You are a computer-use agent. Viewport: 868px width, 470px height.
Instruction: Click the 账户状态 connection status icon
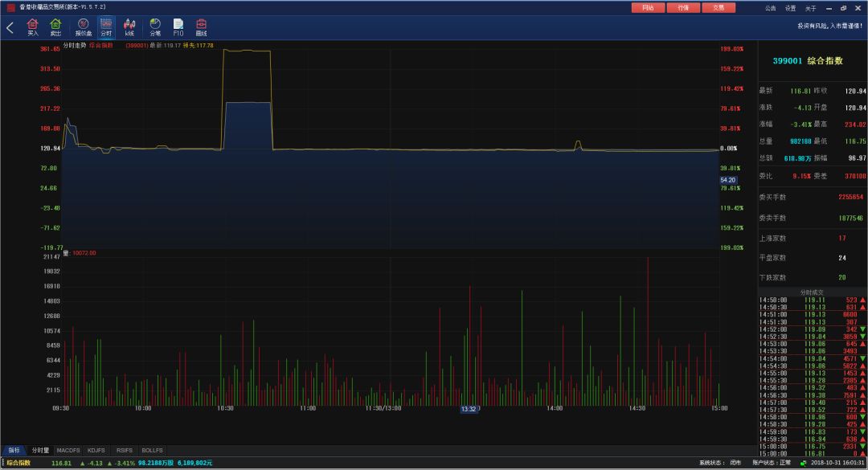pos(803,463)
